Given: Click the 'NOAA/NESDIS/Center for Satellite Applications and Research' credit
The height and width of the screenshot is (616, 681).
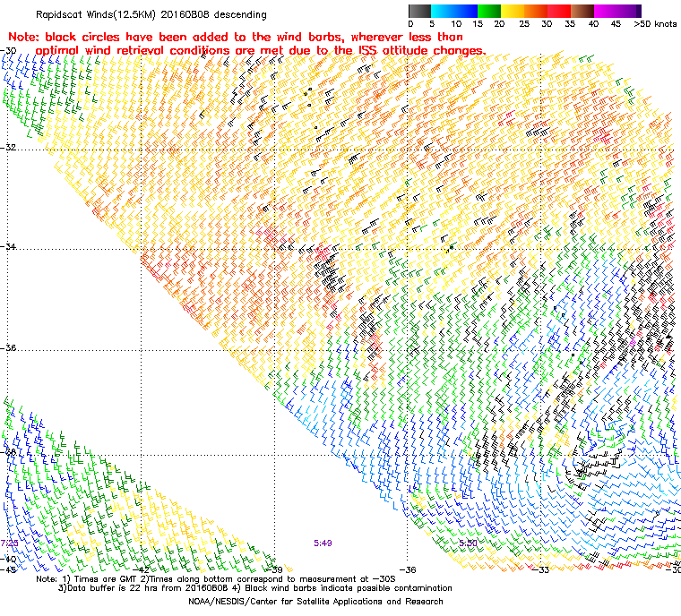Looking at the screenshot, I should 315,602.
